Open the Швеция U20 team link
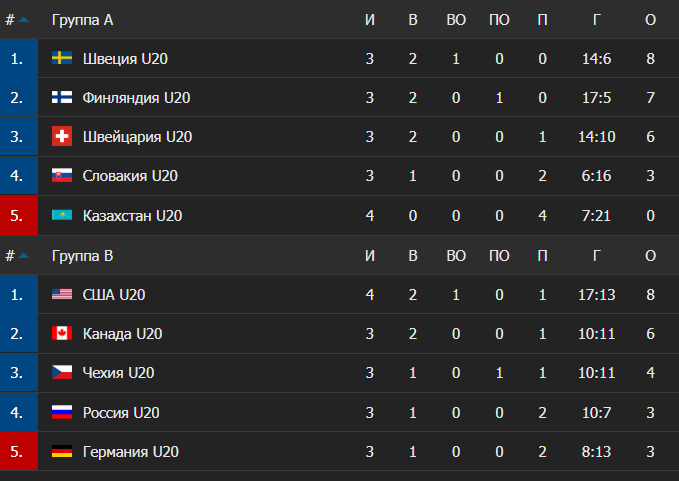 point(125,59)
